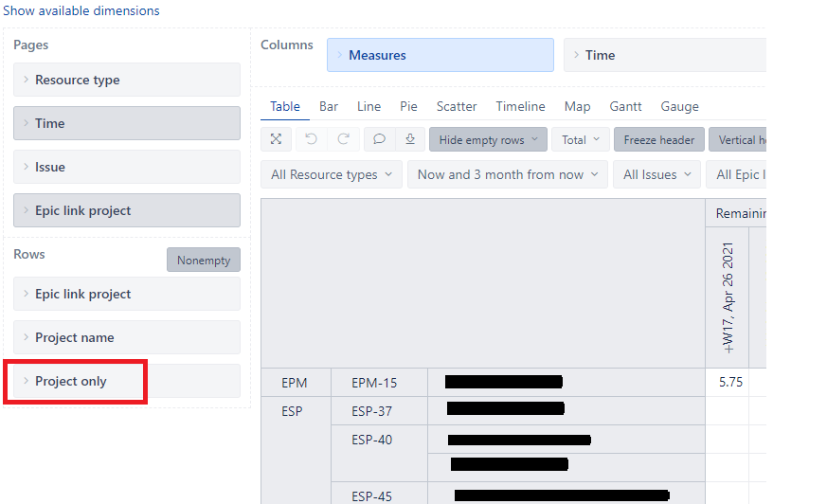Click the fullscreen expand icon

(276, 139)
